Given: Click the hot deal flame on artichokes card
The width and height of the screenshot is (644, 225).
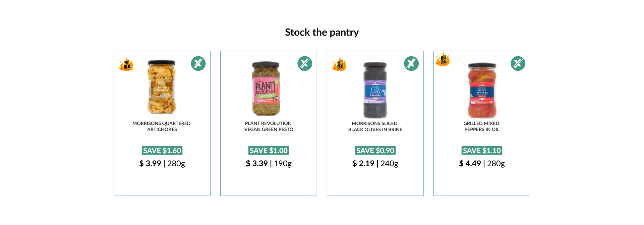Looking at the screenshot, I should [126, 64].
